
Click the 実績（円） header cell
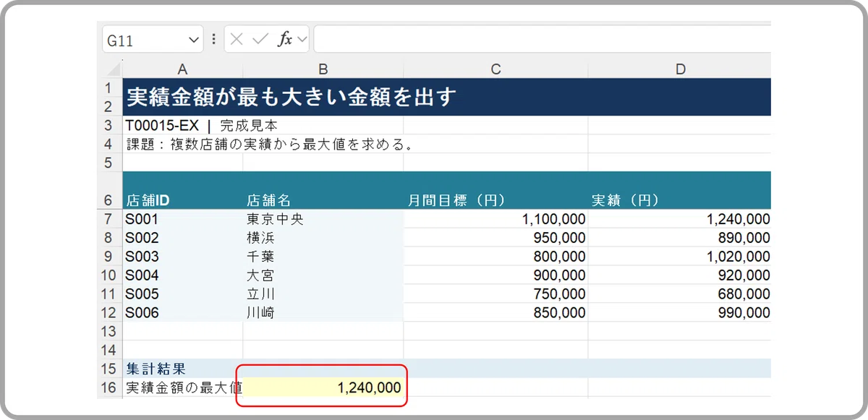coord(680,191)
